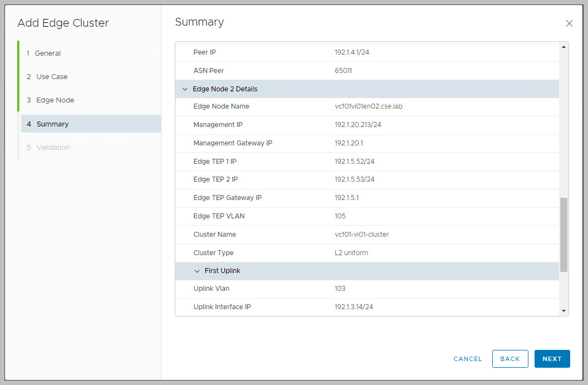
Task: Click the scrollbar down arrow
Action: pos(563,310)
